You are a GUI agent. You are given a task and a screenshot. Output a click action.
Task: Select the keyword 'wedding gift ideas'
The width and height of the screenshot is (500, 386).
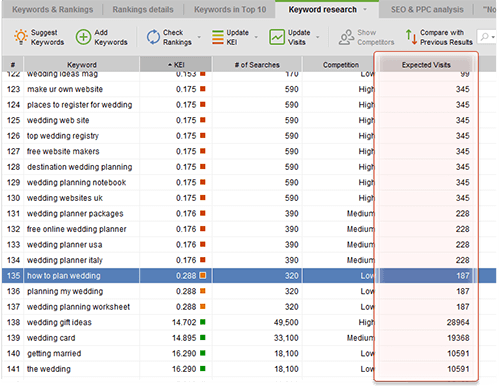click(59, 322)
